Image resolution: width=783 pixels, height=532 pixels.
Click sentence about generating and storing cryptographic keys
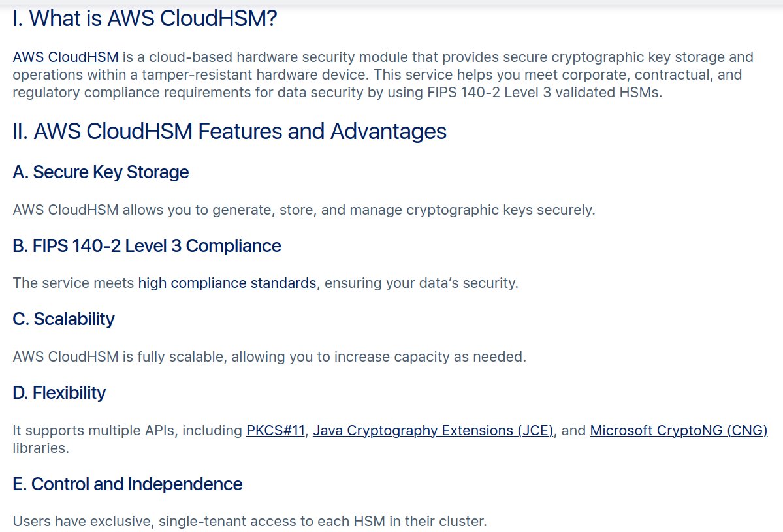coord(304,210)
